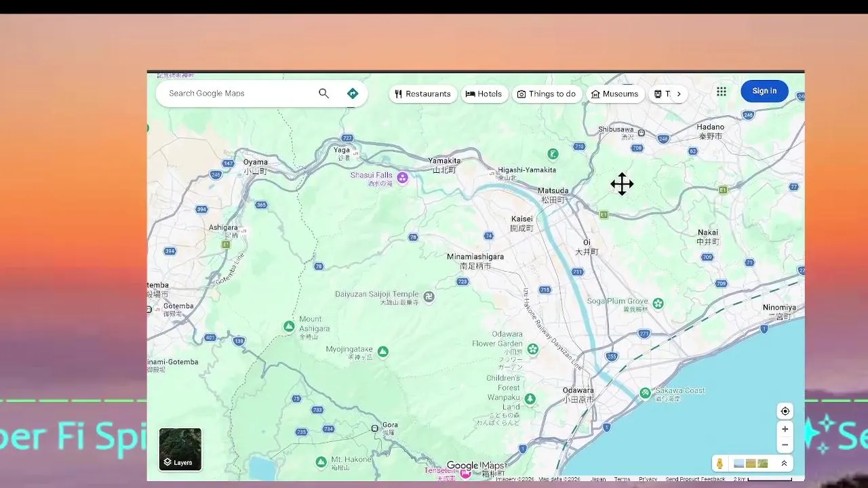Pick the first imagery thumbnail beside Pegman
This screenshot has width=868, height=488.
point(738,464)
